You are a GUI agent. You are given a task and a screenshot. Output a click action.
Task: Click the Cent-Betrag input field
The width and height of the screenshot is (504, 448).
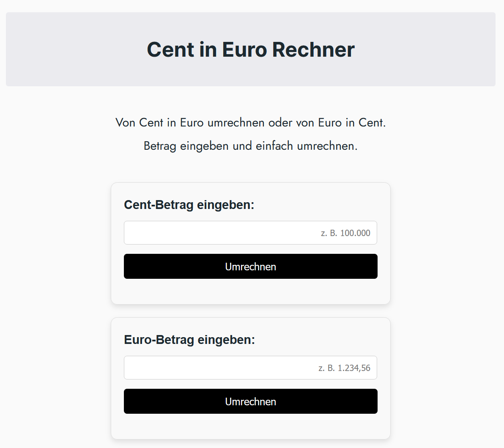[250, 233]
